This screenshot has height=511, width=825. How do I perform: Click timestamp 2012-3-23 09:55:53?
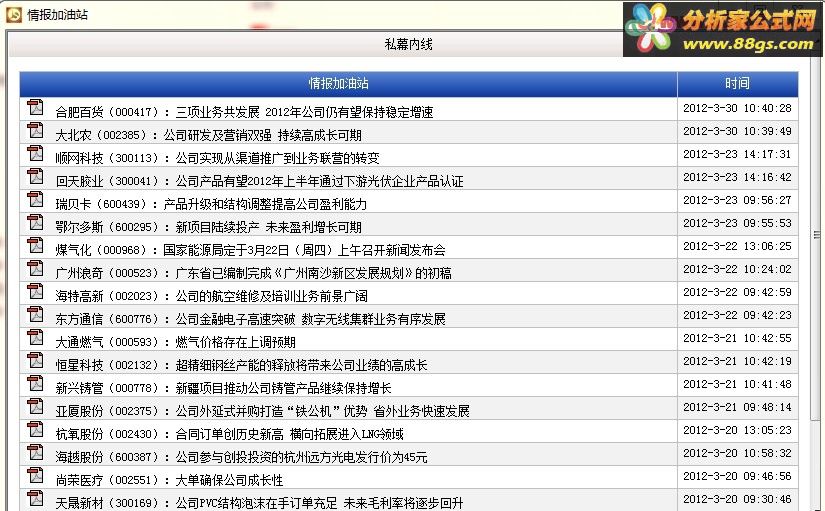tap(737, 223)
